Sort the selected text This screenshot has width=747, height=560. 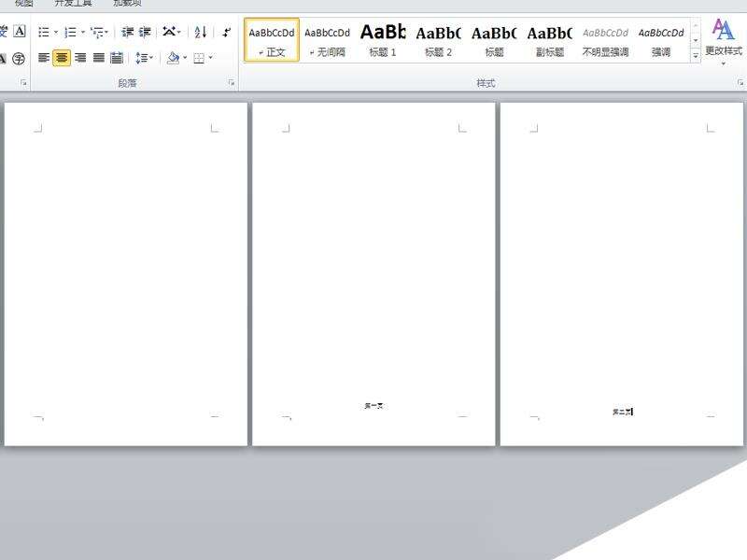click(x=201, y=32)
